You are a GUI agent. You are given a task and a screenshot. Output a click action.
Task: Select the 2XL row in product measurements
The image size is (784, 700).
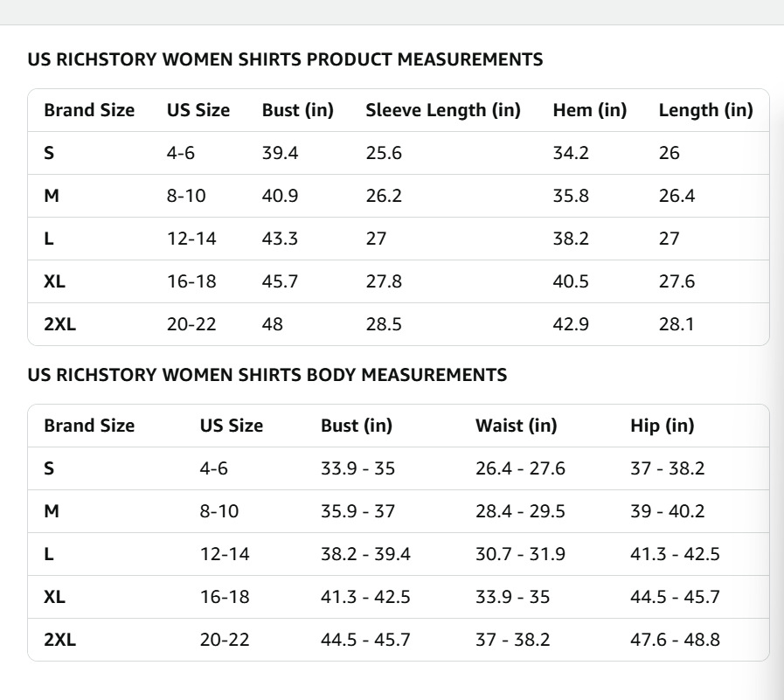tap(59, 324)
